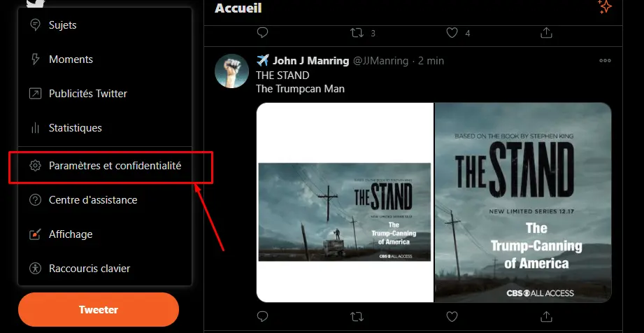Image resolution: width=644 pixels, height=333 pixels.
Task: Share John J Manring's tweet
Action: (546, 316)
